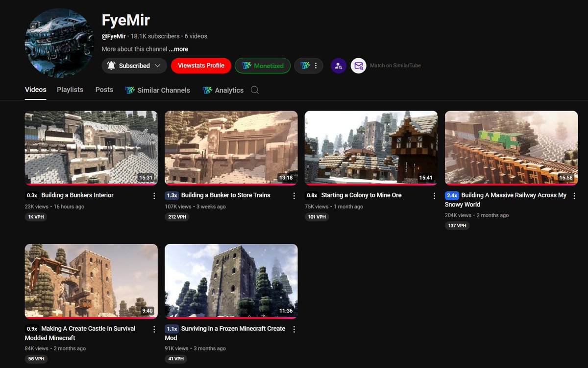Expand channel description with ...more
The height and width of the screenshot is (368, 588).
pyautogui.click(x=178, y=49)
